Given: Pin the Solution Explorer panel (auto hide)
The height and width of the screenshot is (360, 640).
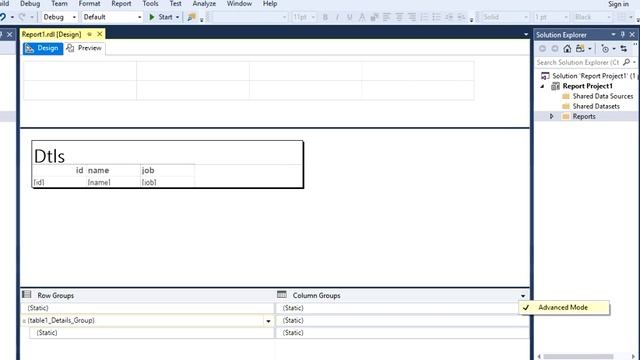Looking at the screenshot, I should (x=623, y=35).
